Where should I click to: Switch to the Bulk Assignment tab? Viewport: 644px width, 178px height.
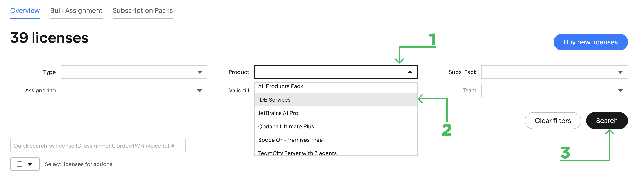click(x=76, y=10)
